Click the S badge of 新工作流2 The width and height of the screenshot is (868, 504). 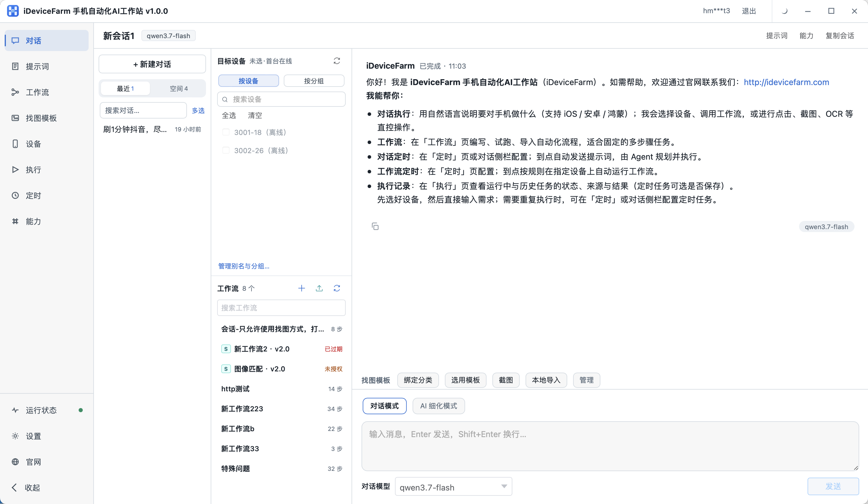pos(226,349)
